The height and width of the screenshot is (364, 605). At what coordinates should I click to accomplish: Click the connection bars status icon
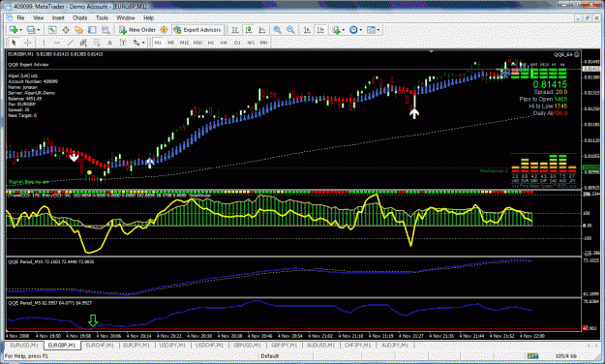click(x=532, y=356)
